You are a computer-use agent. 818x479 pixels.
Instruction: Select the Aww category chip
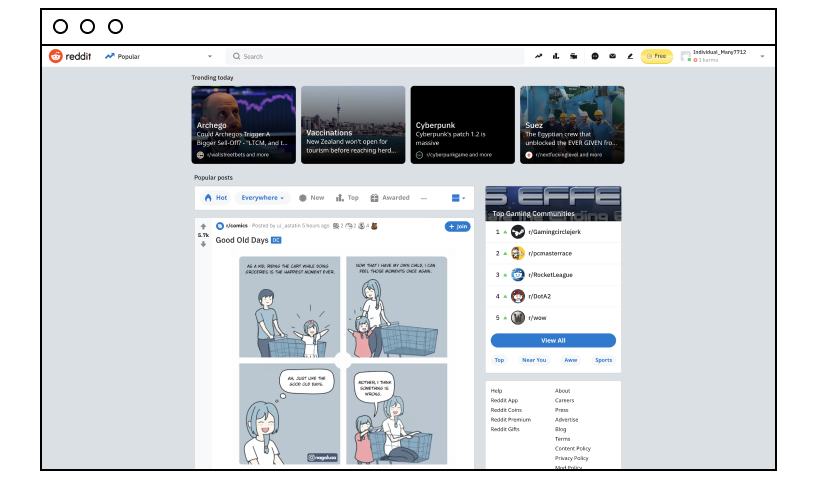571,360
